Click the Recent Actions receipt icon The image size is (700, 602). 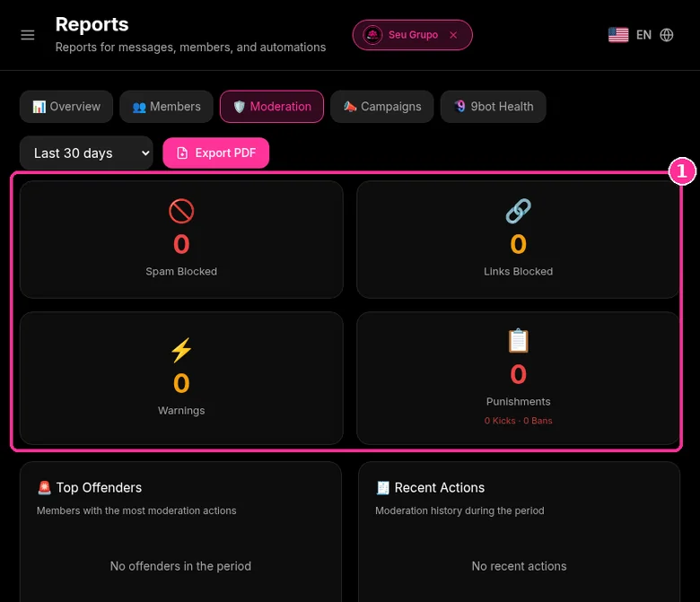pos(383,488)
